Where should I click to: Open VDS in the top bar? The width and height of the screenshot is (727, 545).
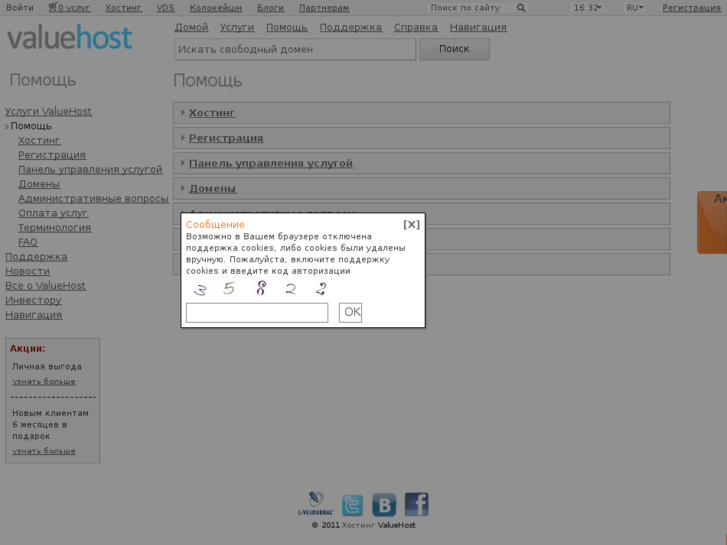[x=166, y=8]
